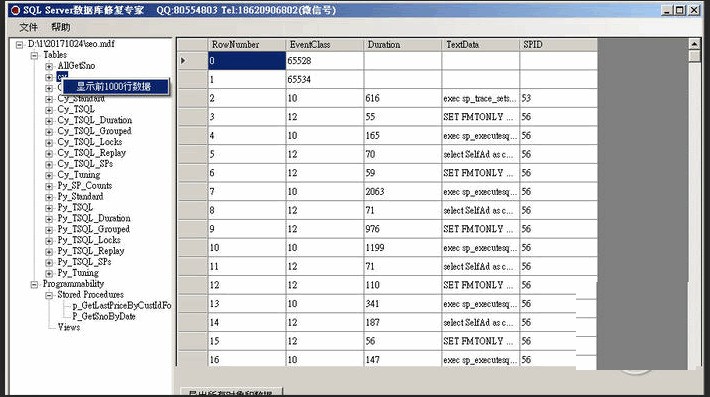Expand the Py_Standard table node
Viewport: 710px width, 397px height.
pos(49,197)
